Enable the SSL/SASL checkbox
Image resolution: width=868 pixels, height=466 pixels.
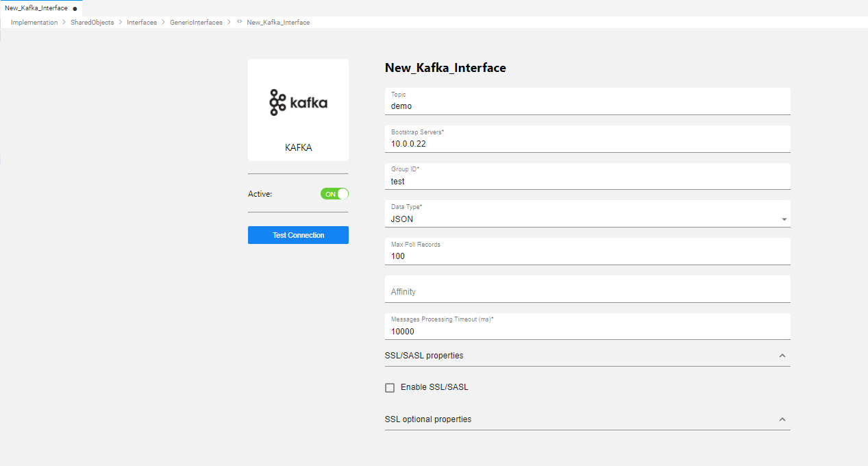(x=390, y=388)
